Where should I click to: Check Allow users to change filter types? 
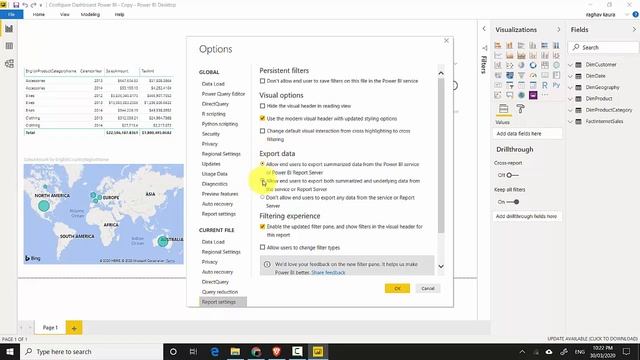click(262, 247)
